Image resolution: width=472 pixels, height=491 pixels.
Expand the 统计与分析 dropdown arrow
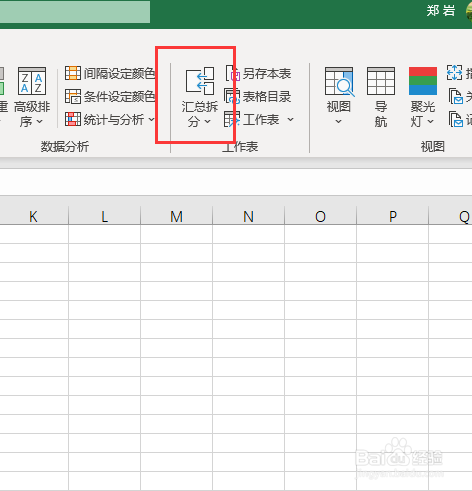(151, 119)
